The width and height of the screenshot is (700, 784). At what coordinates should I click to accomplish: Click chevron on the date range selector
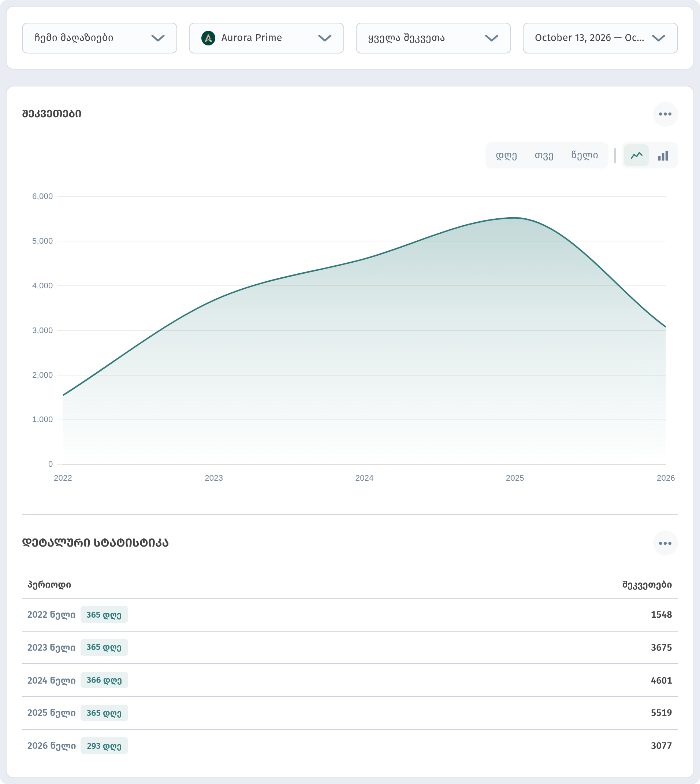659,38
